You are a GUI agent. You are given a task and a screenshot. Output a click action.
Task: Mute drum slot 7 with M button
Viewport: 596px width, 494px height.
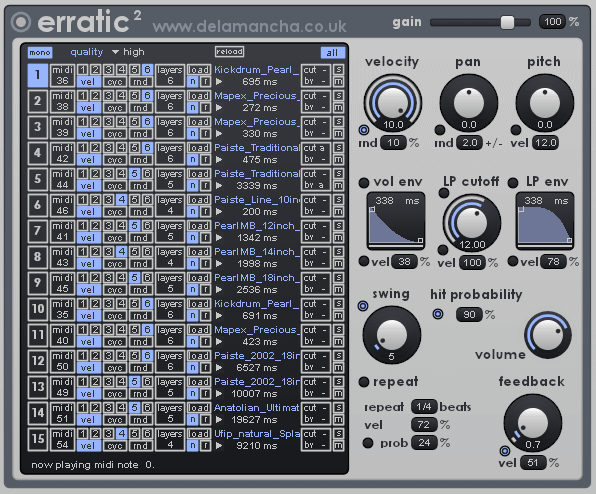click(338, 238)
